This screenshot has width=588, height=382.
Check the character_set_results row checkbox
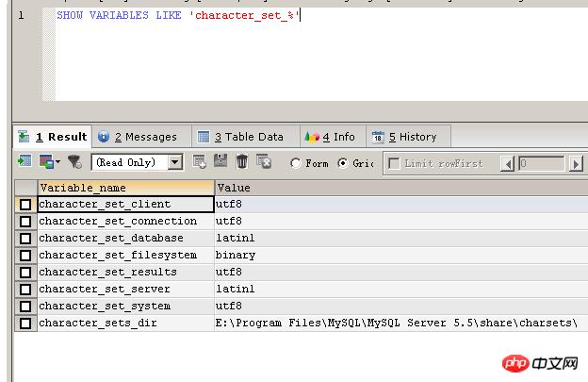point(25,273)
